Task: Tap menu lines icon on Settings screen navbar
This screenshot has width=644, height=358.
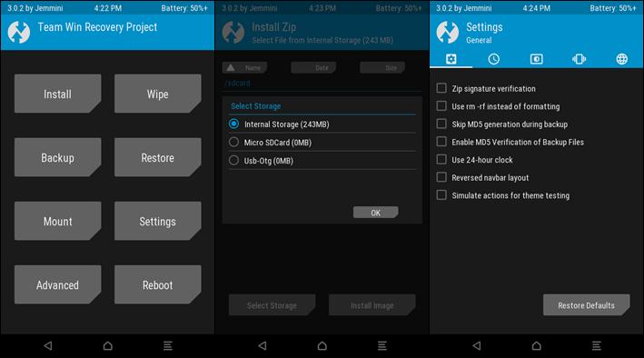Action: (x=597, y=345)
